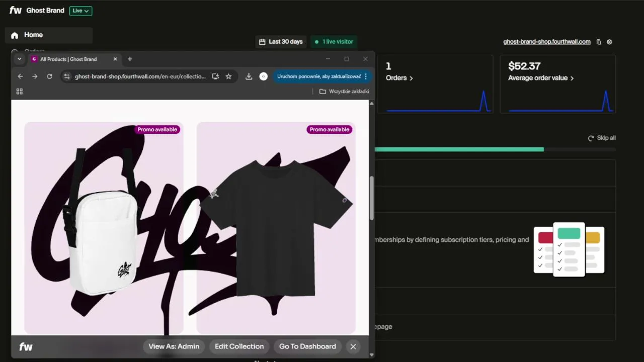Screen dimensions: 644x362
Task: Open Wszystkie zakładki bookmarks folder
Action: coord(344,92)
